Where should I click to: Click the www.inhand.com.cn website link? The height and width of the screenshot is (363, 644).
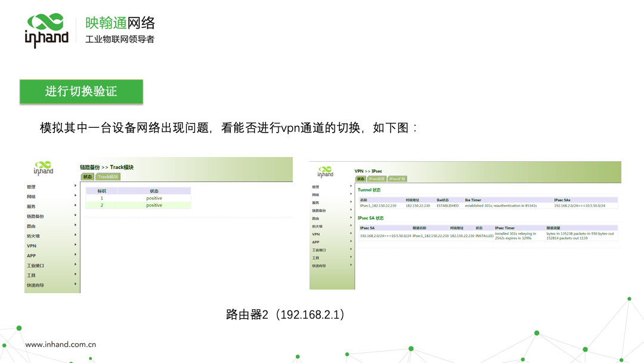pos(61,344)
